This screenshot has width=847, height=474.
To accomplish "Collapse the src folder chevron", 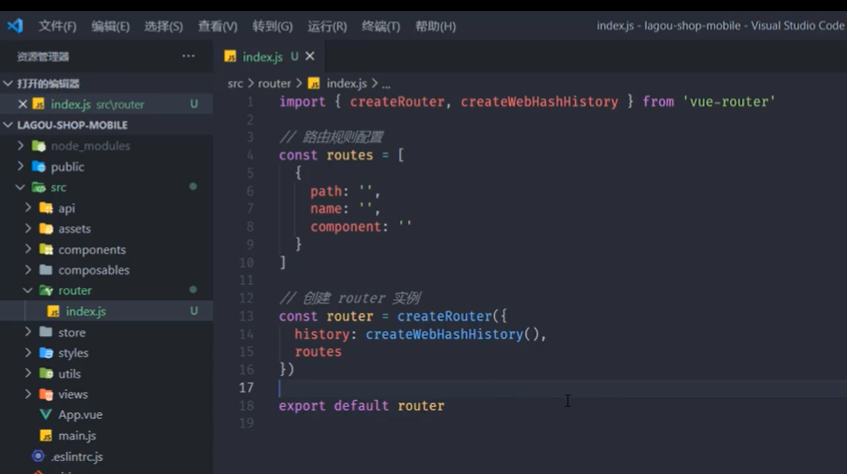I will click(x=21, y=187).
